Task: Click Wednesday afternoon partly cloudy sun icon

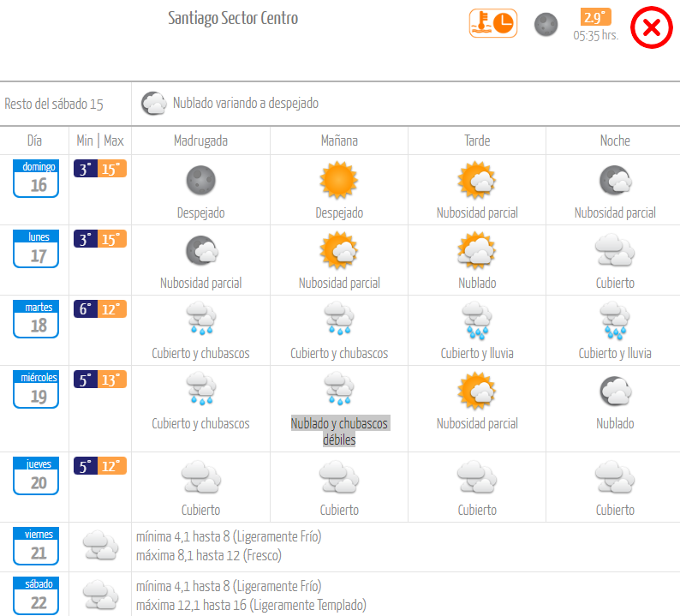Action: point(477,391)
